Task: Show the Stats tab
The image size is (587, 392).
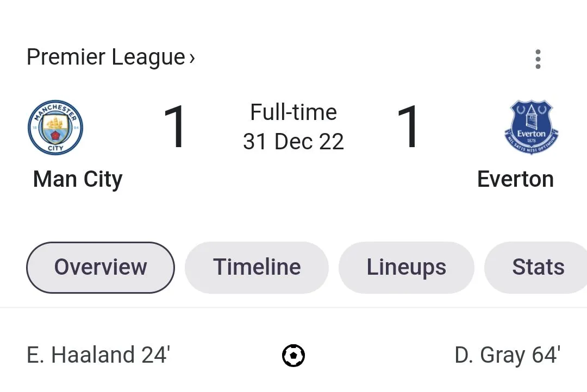Action: click(x=538, y=267)
